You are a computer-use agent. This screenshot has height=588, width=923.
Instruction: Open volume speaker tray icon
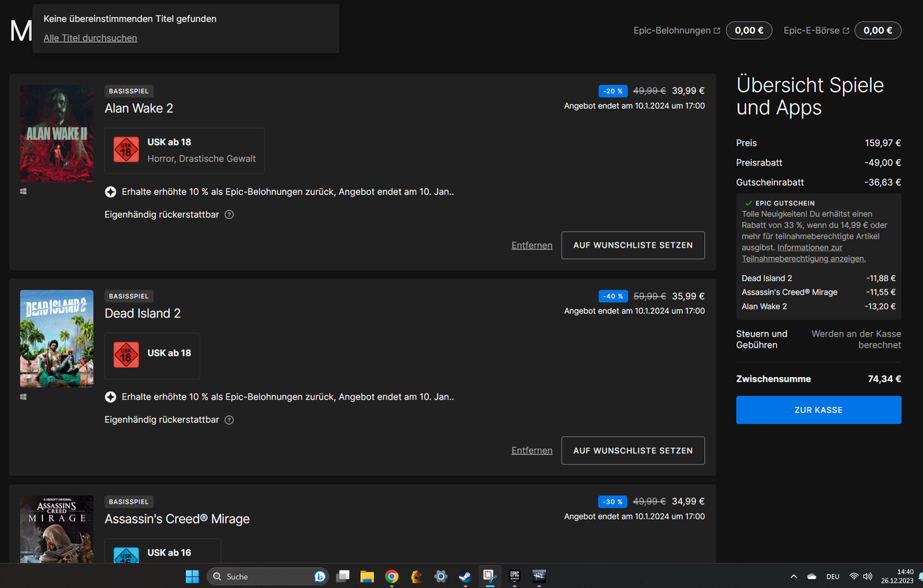[867, 576]
